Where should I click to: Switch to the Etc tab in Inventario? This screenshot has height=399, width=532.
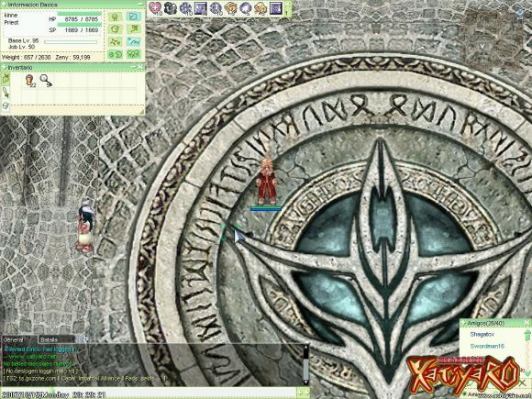pyautogui.click(x=6, y=105)
